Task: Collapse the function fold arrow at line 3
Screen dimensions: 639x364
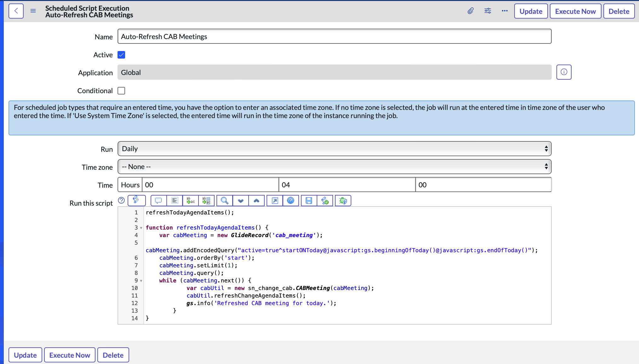Action: [141, 228]
